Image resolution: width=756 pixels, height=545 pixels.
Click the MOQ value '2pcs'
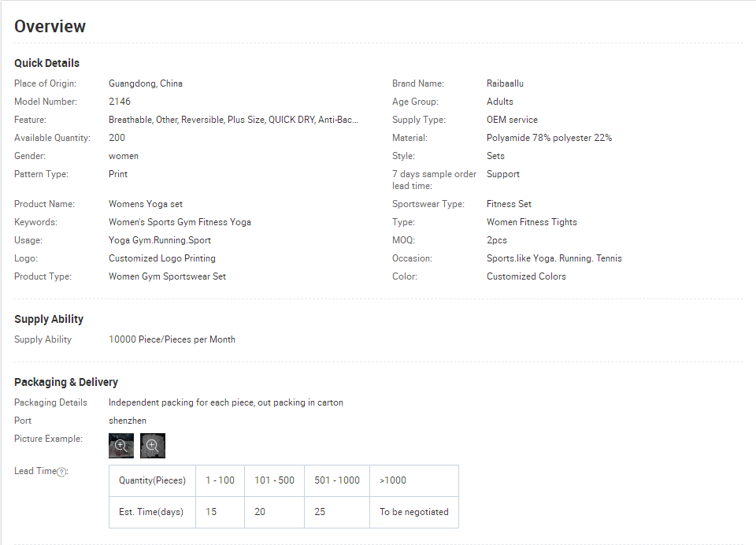tap(497, 240)
